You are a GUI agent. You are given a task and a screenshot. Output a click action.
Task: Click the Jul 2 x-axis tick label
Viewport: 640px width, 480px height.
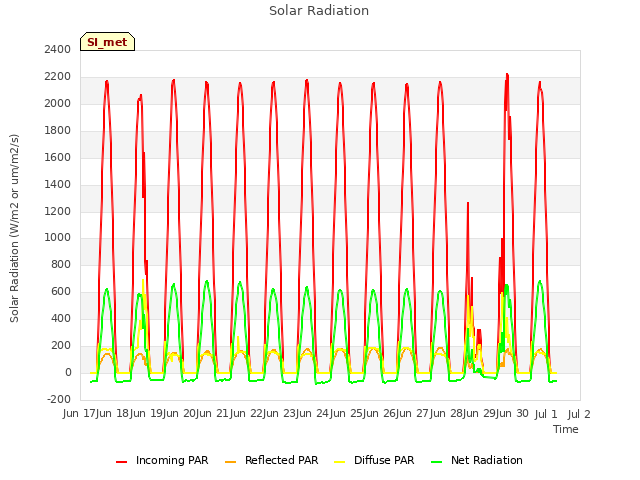579,414
